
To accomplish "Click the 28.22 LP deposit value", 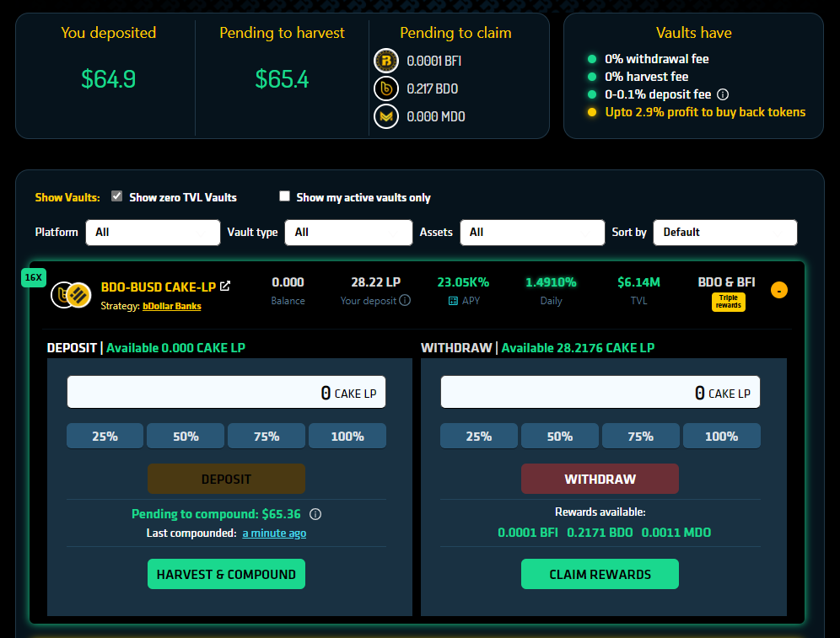I will click(375, 282).
